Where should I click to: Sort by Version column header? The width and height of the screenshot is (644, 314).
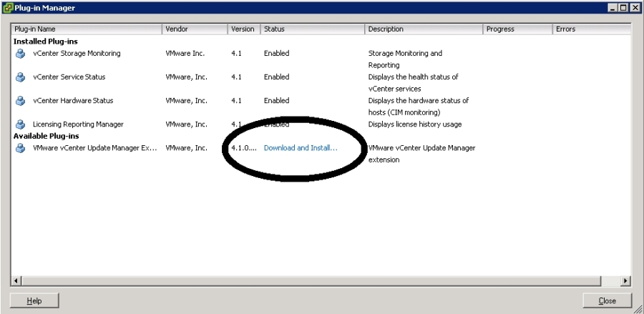point(244,29)
